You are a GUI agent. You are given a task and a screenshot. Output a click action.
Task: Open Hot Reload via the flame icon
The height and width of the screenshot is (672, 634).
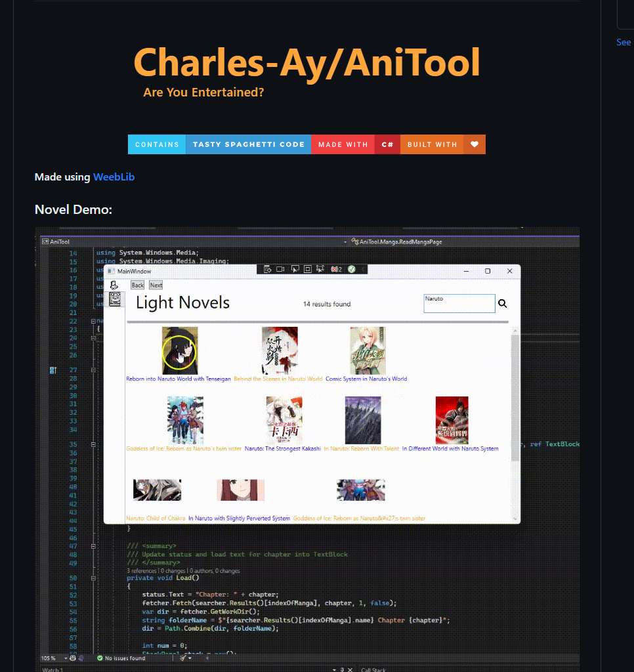[333, 268]
